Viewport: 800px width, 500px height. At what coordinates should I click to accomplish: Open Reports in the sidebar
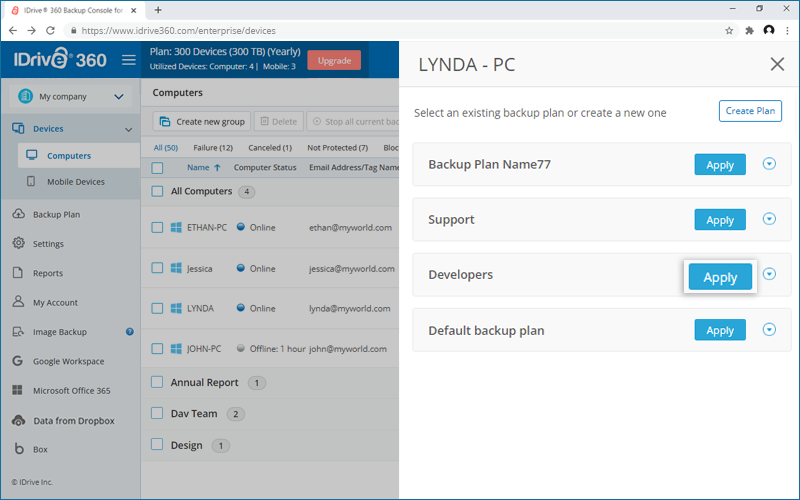coord(48,273)
